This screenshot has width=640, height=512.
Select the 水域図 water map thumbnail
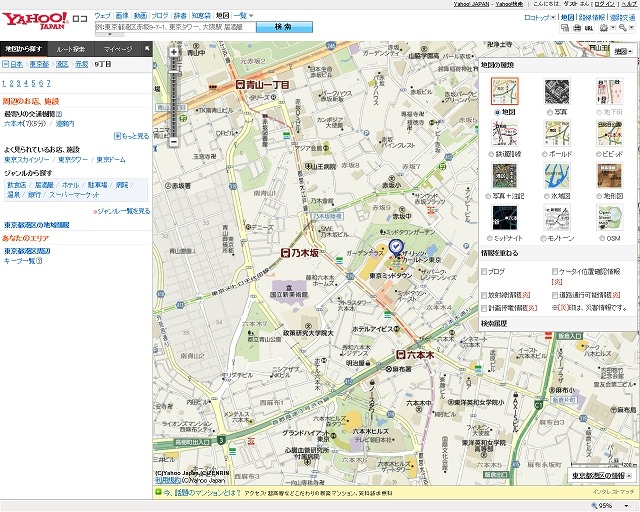[557, 175]
